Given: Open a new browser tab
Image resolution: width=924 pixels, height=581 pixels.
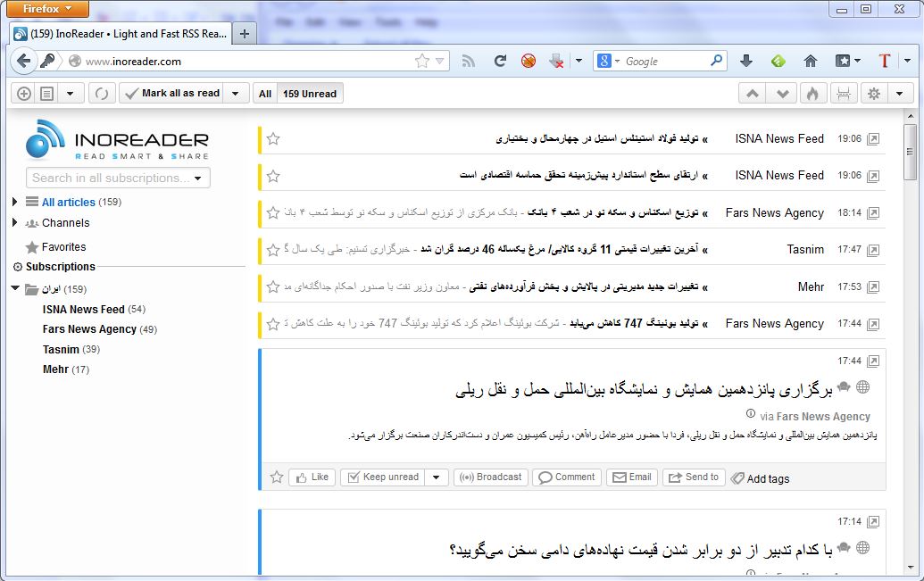Looking at the screenshot, I should pos(244,34).
